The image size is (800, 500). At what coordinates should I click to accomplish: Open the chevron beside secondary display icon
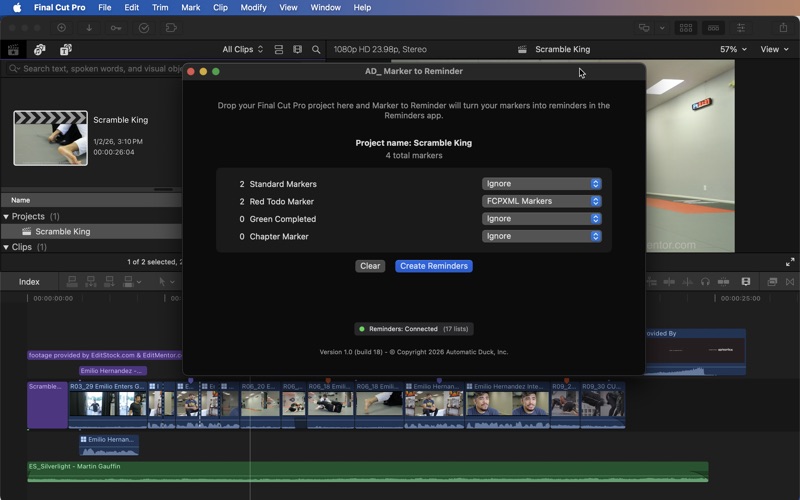click(x=662, y=28)
